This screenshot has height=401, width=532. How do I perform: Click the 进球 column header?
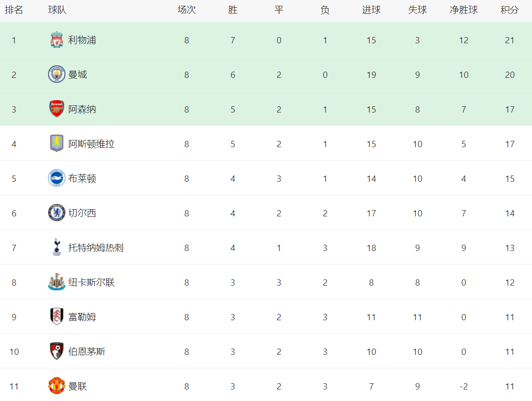[371, 10]
